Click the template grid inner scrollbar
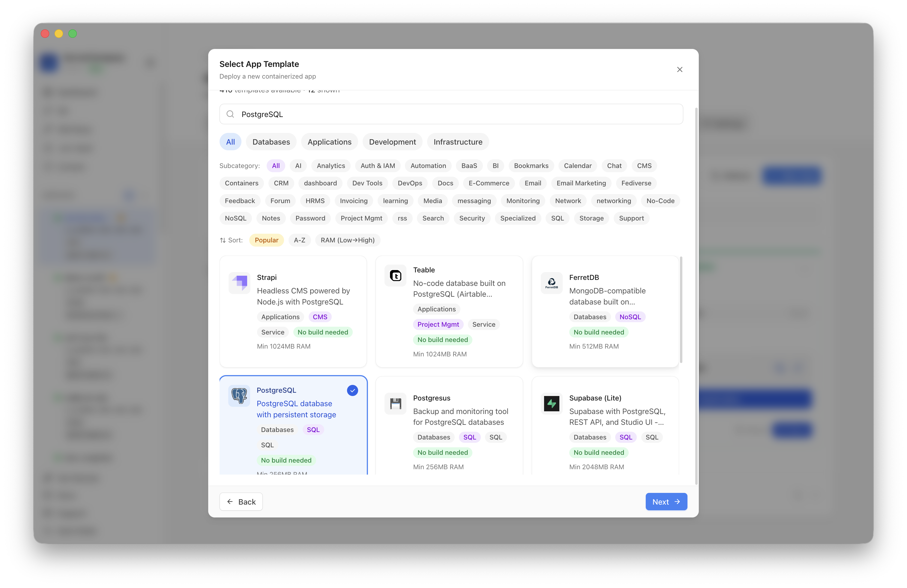 click(x=681, y=309)
